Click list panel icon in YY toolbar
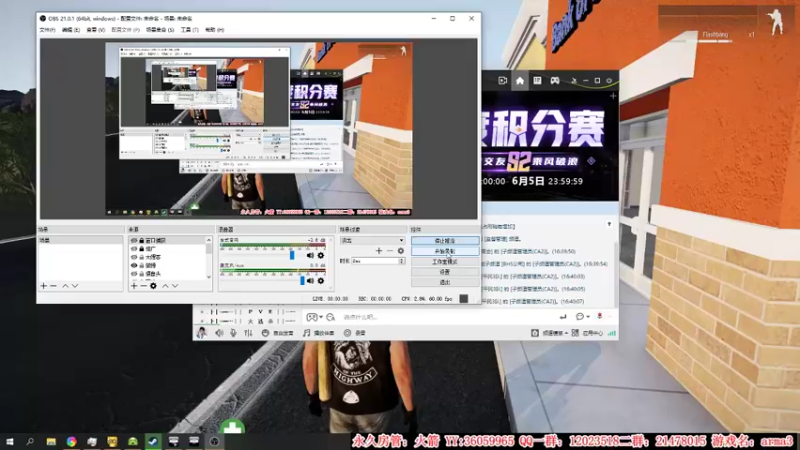Image resolution: width=800 pixels, height=450 pixels. coord(537,81)
